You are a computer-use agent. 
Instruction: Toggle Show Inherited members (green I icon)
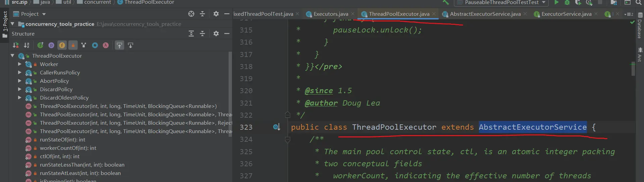click(x=40, y=45)
